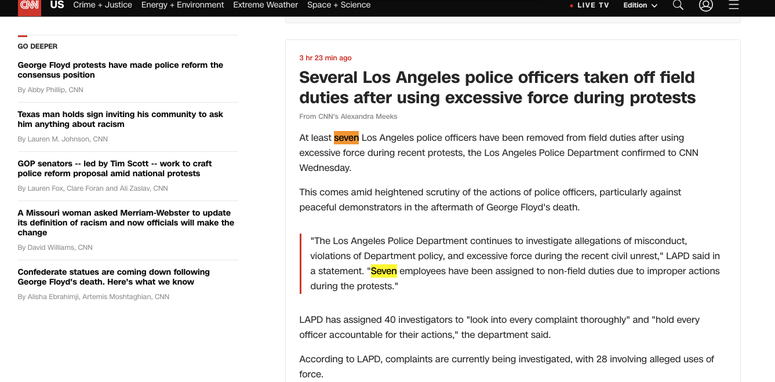
Task: Go to Crime + Justice section
Action: tap(102, 5)
